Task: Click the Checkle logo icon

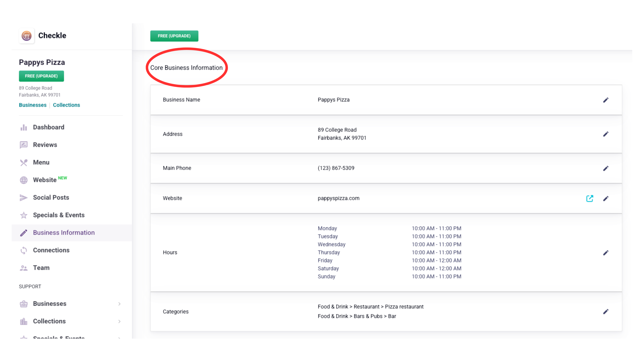Action: (27, 36)
